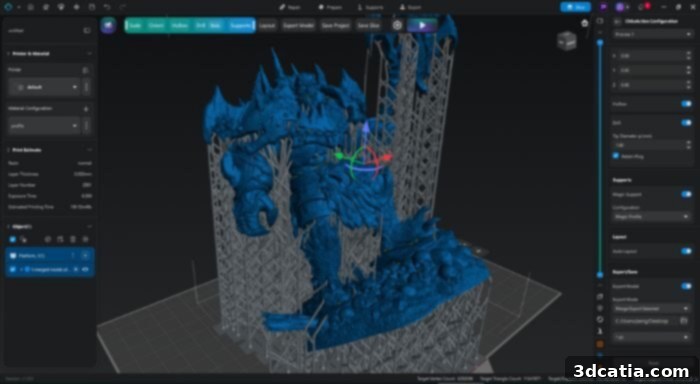Viewport: 700px width, 384px height.
Task: Open notifications with red badge
Action: 643,7
